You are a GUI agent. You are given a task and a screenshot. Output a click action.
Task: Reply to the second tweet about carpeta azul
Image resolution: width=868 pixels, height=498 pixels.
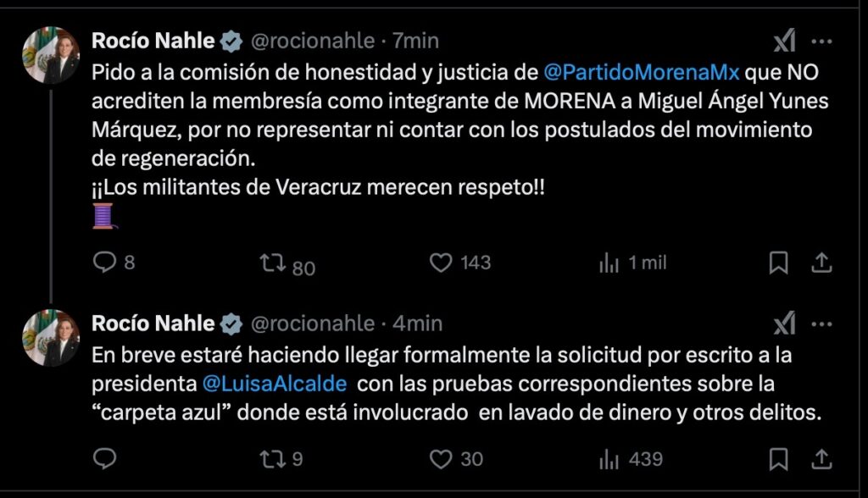tap(104, 459)
